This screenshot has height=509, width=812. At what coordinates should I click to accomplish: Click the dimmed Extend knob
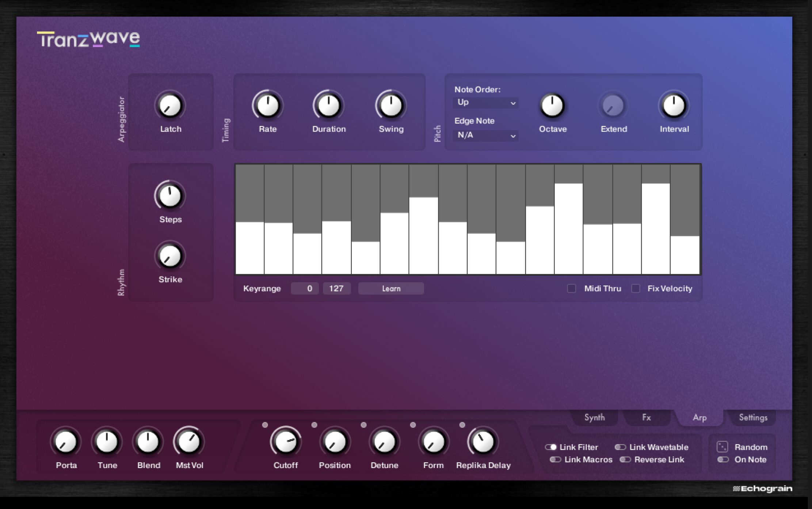[x=613, y=106]
